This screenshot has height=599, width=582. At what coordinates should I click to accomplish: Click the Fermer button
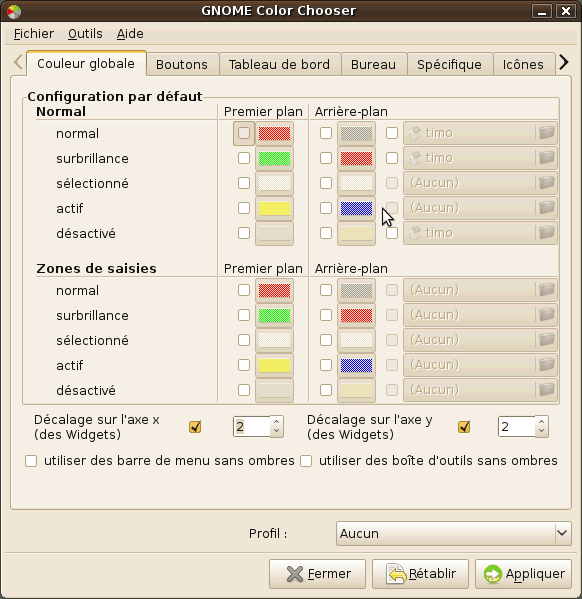pos(317,574)
